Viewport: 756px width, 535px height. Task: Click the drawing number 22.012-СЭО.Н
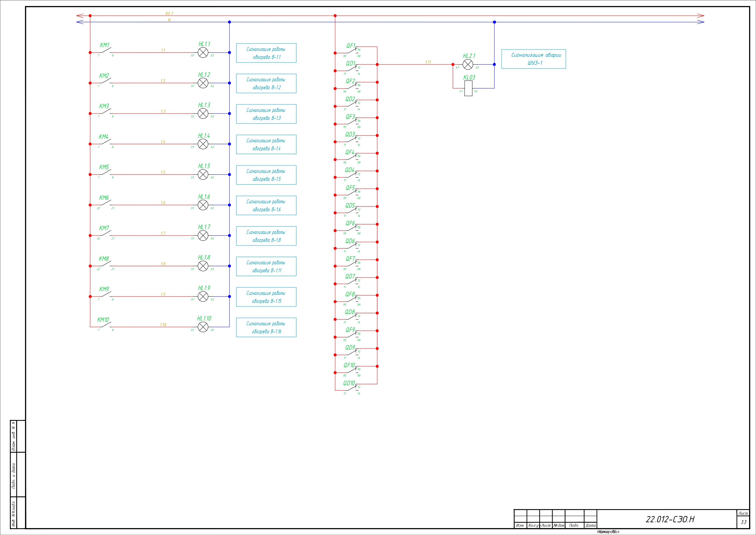(x=670, y=519)
